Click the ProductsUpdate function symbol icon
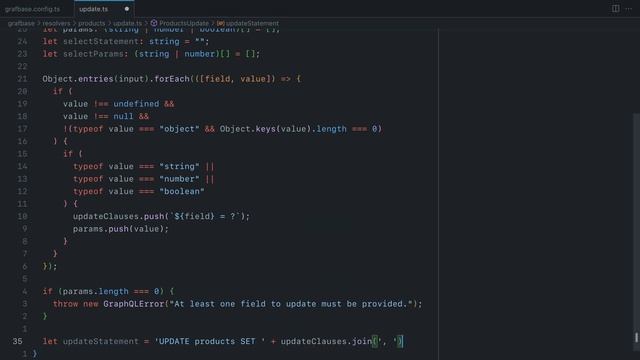Screen dimensions: 640x360 154,23
